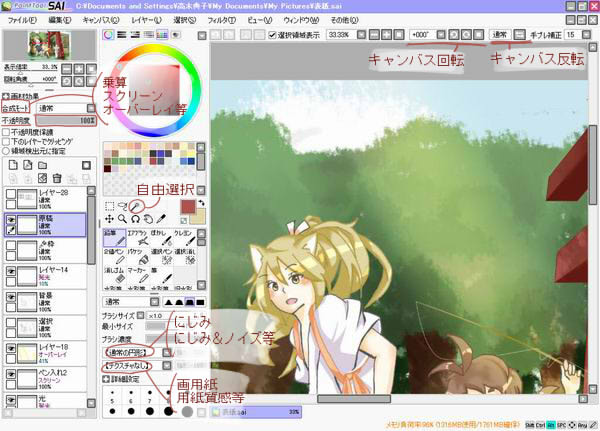Hide the 背景 layer
The height and width of the screenshot is (431, 600).
point(11,297)
